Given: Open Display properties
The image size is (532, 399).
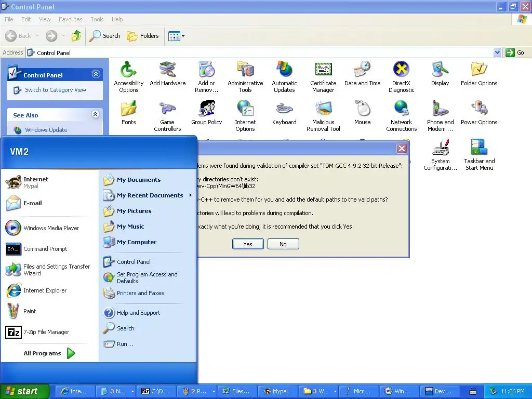Looking at the screenshot, I should [x=440, y=74].
